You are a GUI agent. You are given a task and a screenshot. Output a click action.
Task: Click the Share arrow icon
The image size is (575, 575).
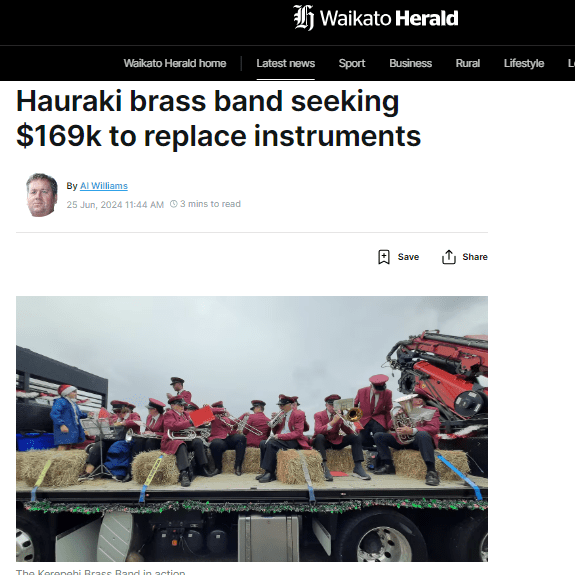tap(448, 257)
